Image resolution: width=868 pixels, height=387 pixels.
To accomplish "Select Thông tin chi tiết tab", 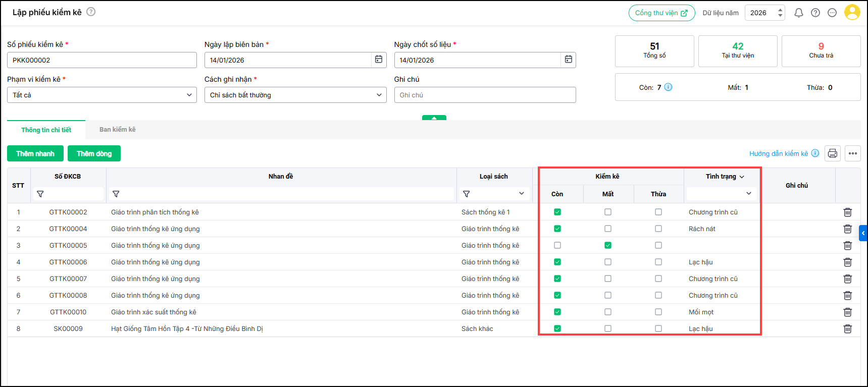I will pos(46,130).
